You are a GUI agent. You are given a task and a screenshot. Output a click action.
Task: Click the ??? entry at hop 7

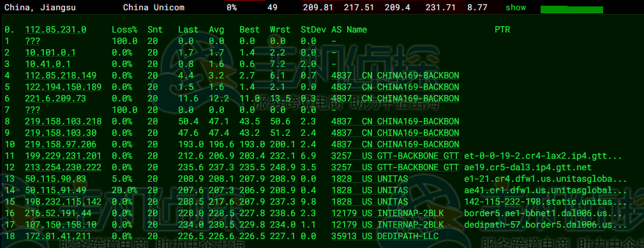(33, 110)
